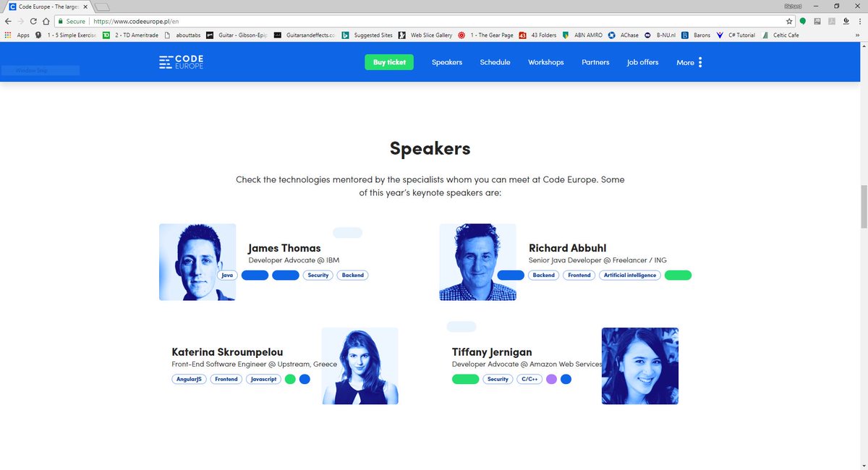Bookmark this page with the star icon
This screenshot has height=470, width=868.
(x=789, y=21)
